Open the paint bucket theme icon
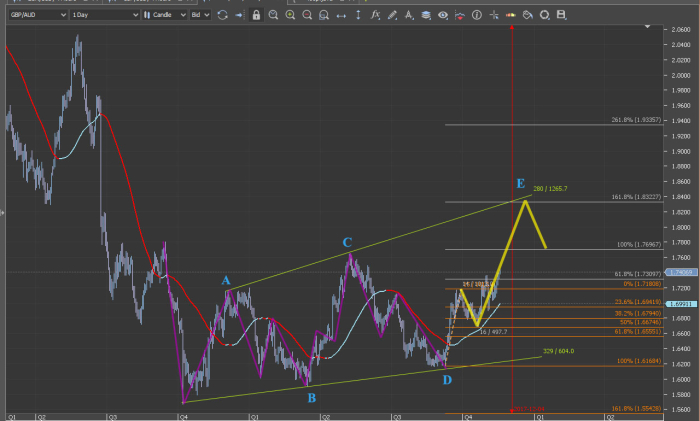 528,15
